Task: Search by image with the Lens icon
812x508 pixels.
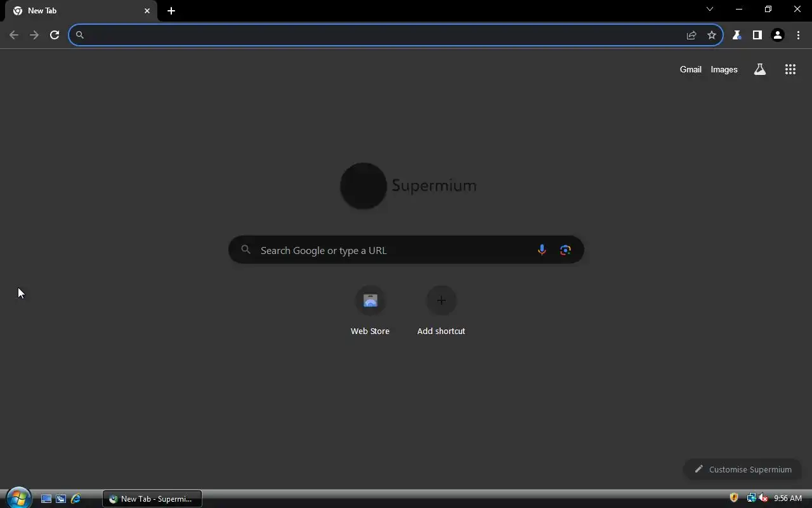Action: coord(565,250)
